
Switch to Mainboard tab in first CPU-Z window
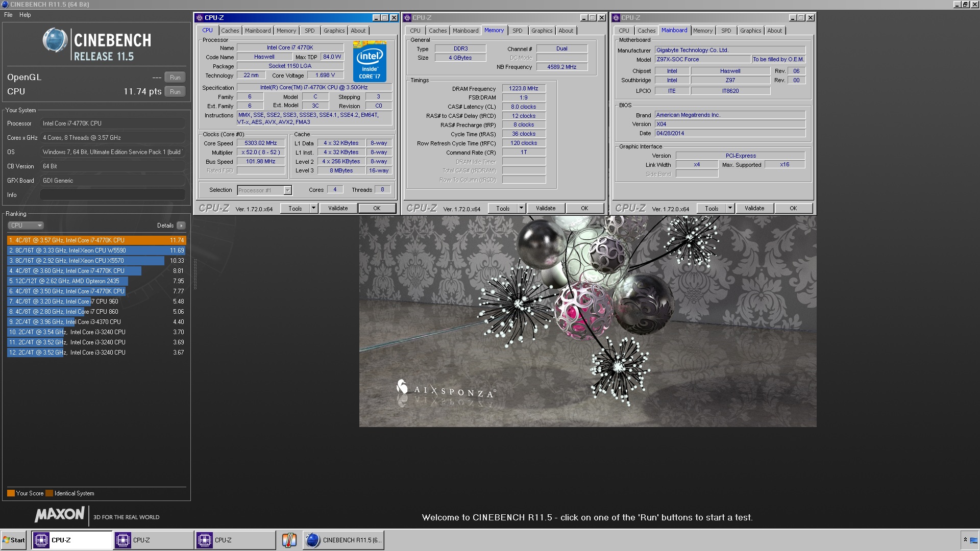pos(258,31)
